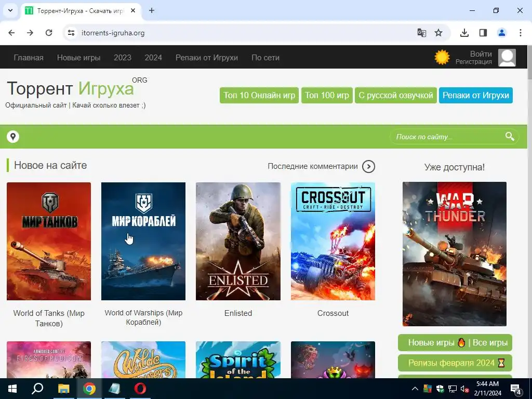Go back with browser back arrow

pos(11,33)
